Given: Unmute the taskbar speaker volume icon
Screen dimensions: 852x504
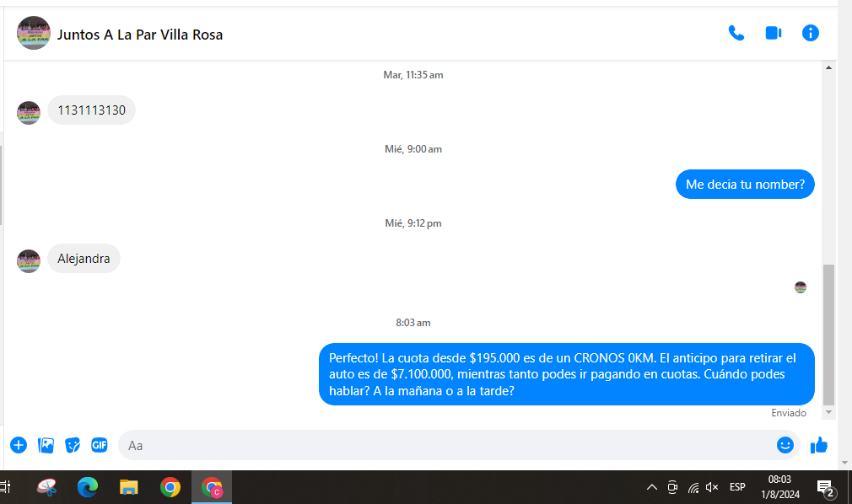Looking at the screenshot, I should pos(712,487).
